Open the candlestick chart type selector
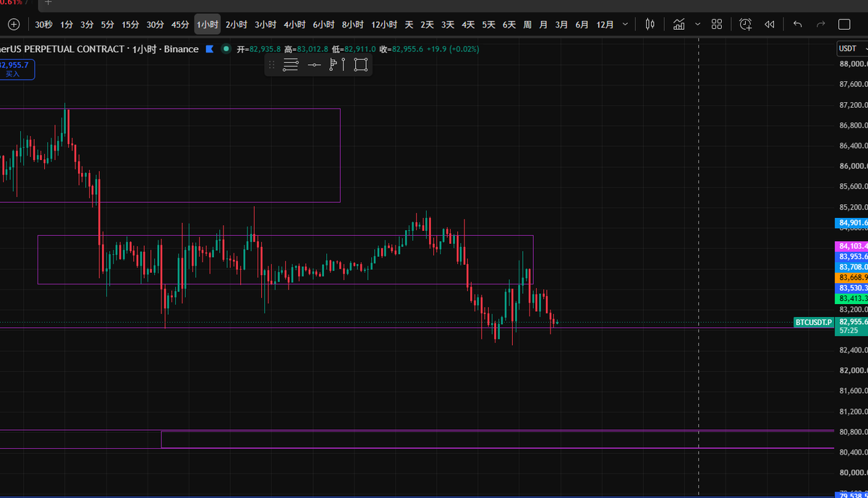 tap(650, 25)
